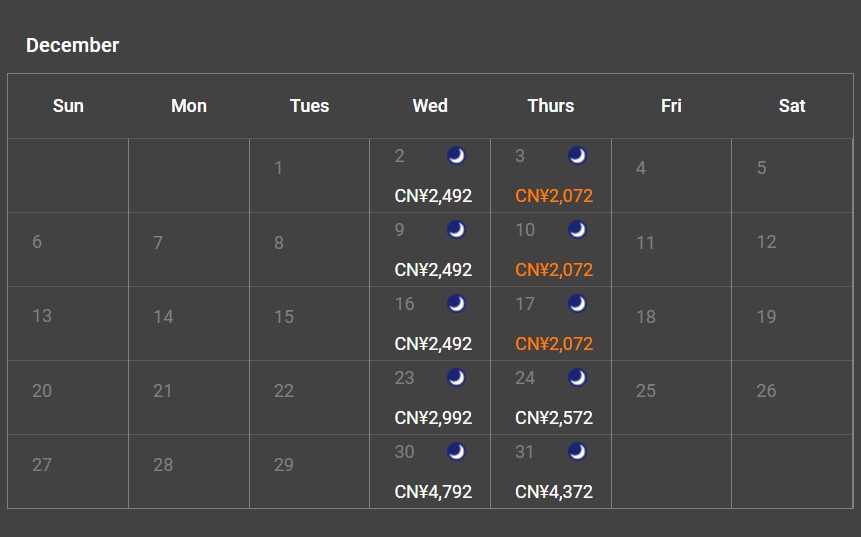861x537 pixels.
Task: Choose the CN¥2,572 price on December 24
Action: 554,418
